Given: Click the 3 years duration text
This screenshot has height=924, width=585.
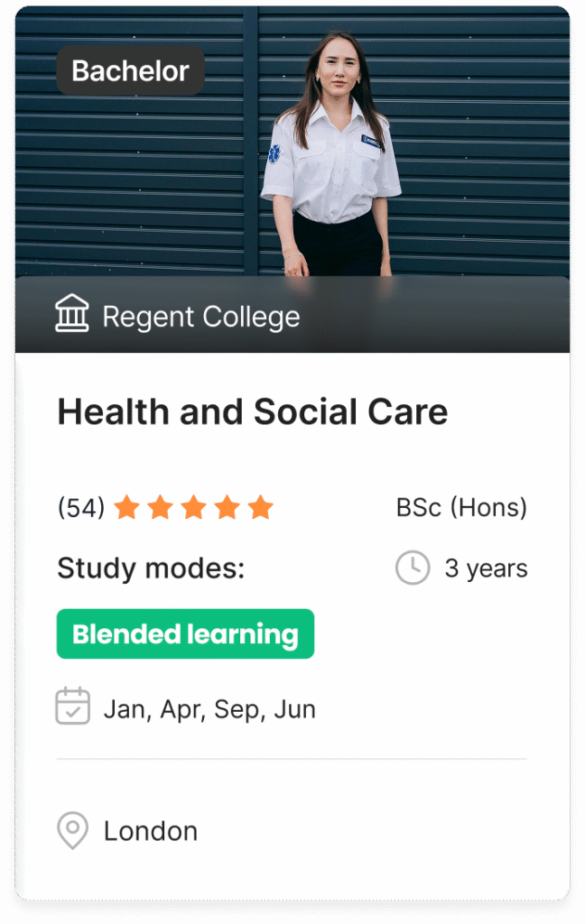Looking at the screenshot, I should pyautogui.click(x=486, y=568).
